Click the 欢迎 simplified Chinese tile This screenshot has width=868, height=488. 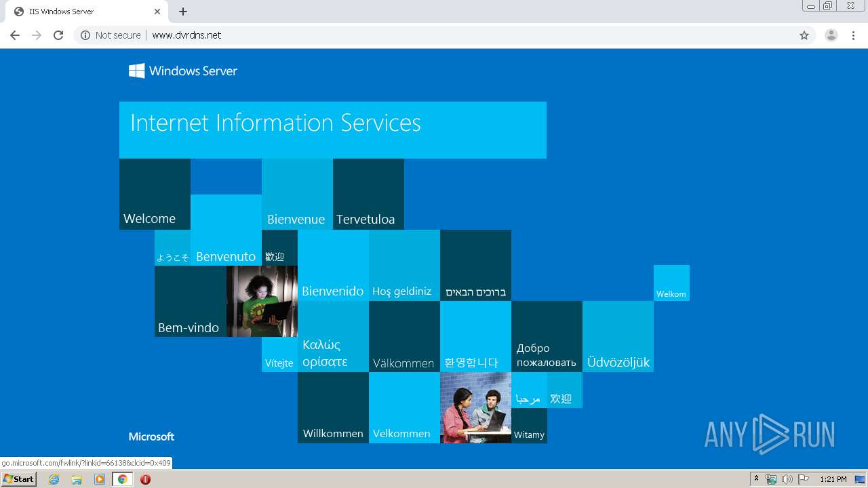coord(565,390)
